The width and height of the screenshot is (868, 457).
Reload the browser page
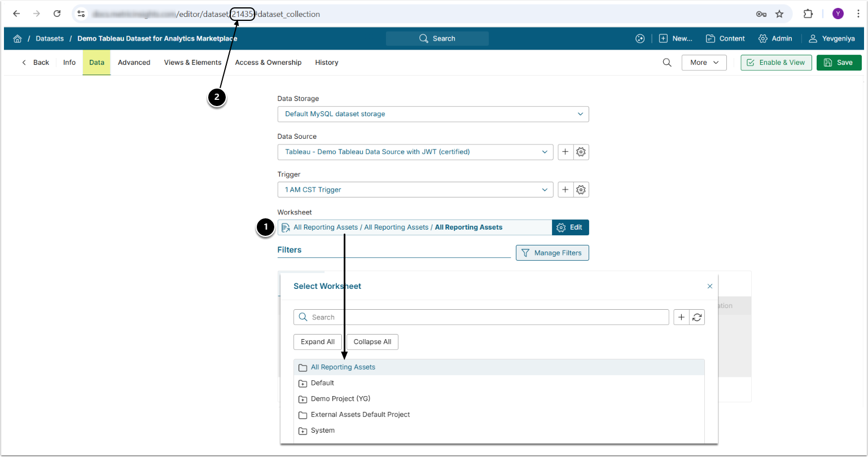pos(56,14)
